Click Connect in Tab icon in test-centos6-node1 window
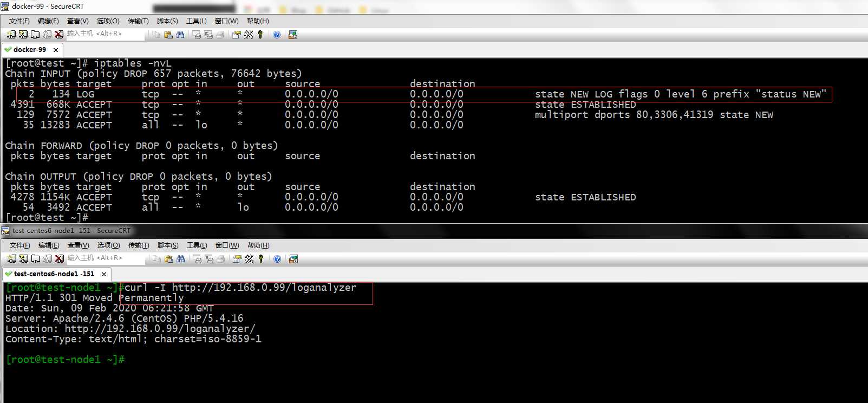 (x=35, y=258)
